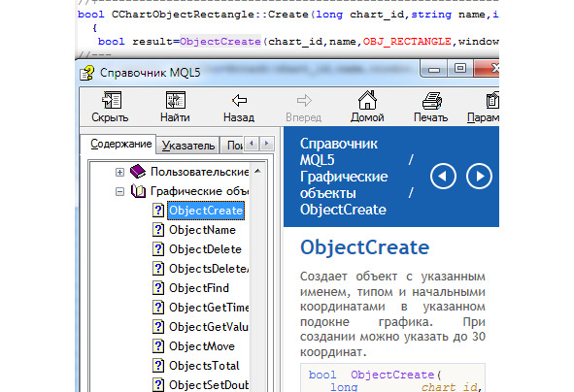Screen dimensions: 574x392
Task: Click the Найти (Find) toolbar icon
Action: (176, 100)
